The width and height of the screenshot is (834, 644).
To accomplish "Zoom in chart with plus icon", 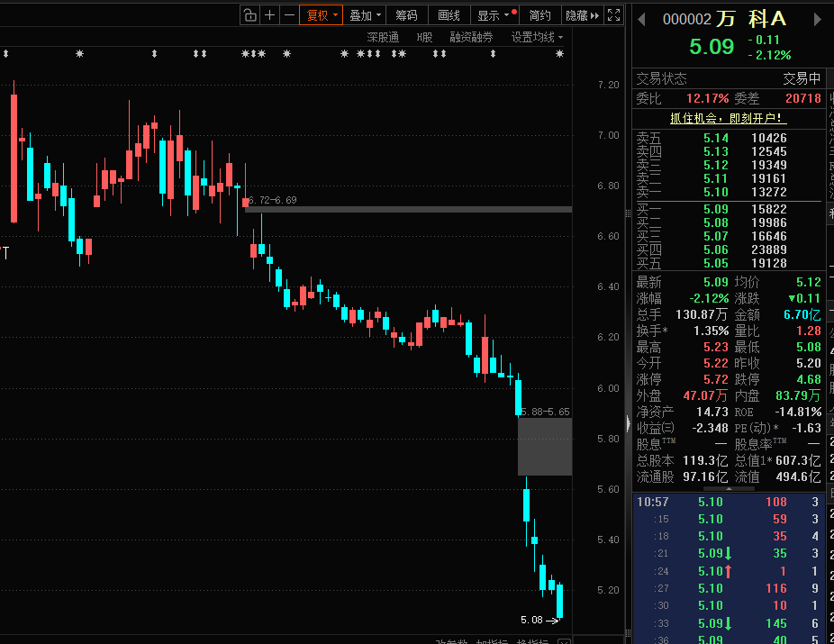I will coord(270,15).
